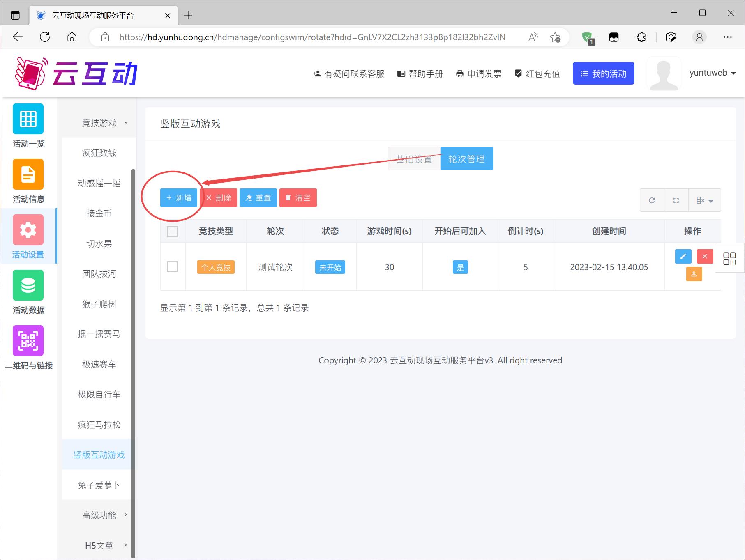Open the 活动一览 grid icon
This screenshot has width=745, height=560.
point(28,119)
